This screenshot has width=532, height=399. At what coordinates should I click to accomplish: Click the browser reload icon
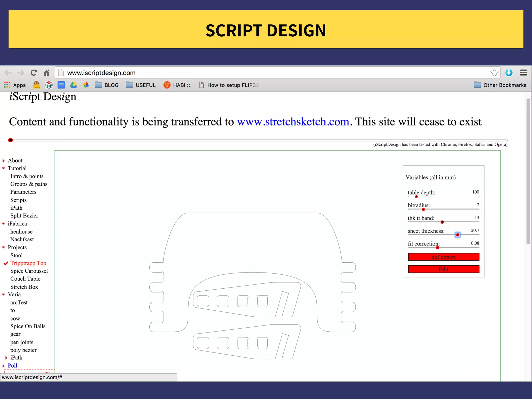pos(34,73)
